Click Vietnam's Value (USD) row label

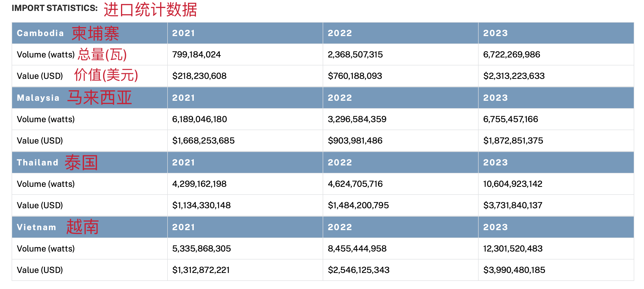pyautogui.click(x=40, y=270)
